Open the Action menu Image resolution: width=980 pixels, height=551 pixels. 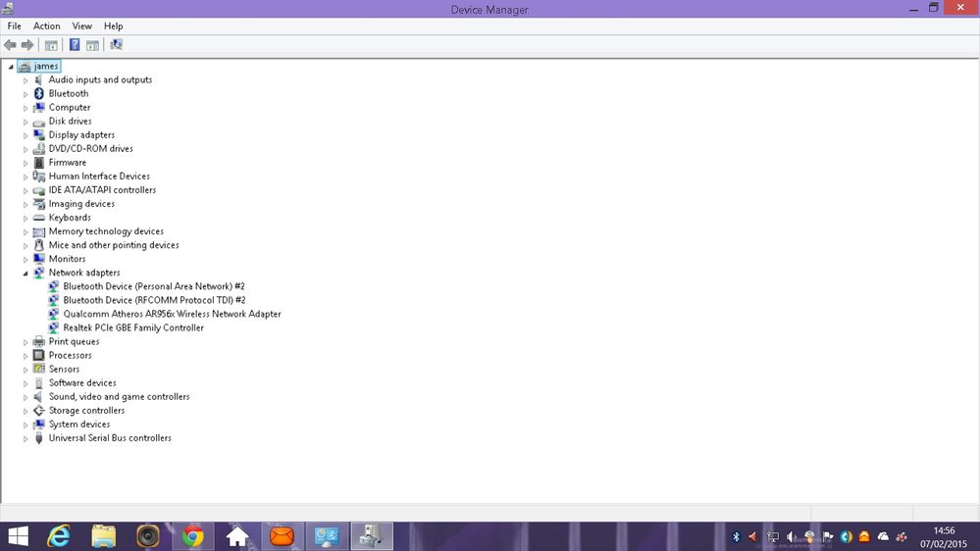[x=47, y=26]
